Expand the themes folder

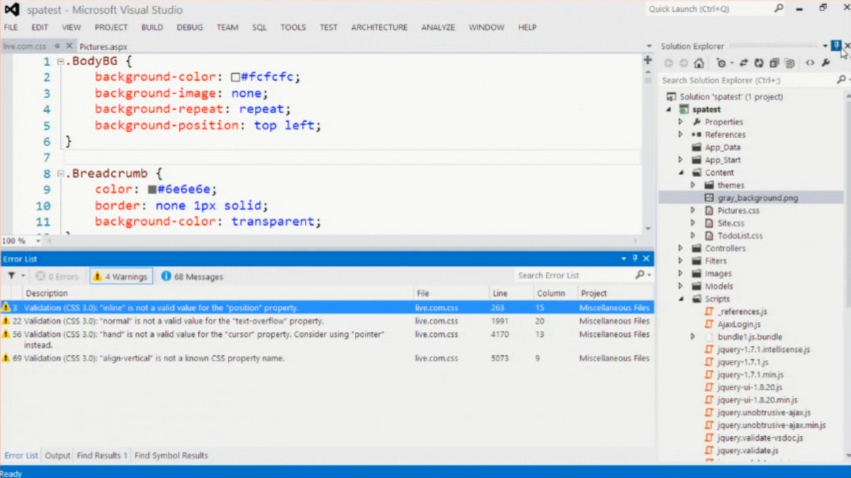coord(693,185)
